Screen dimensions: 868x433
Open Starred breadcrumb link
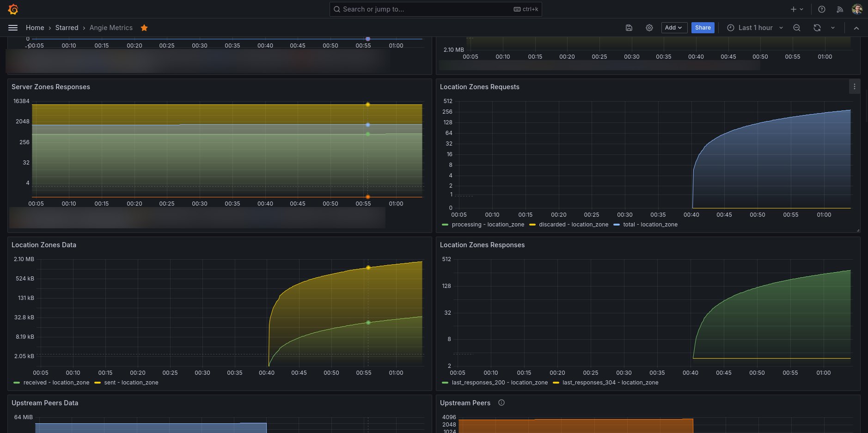pyautogui.click(x=67, y=28)
